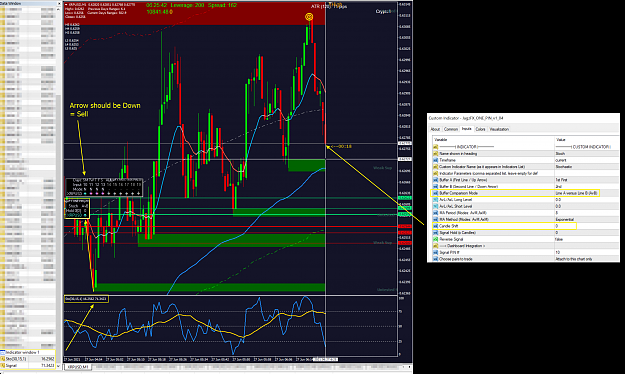The height and width of the screenshot is (374, 625).
Task: Click icon beside AvL/AvL Short Level
Action: [x=436, y=206]
